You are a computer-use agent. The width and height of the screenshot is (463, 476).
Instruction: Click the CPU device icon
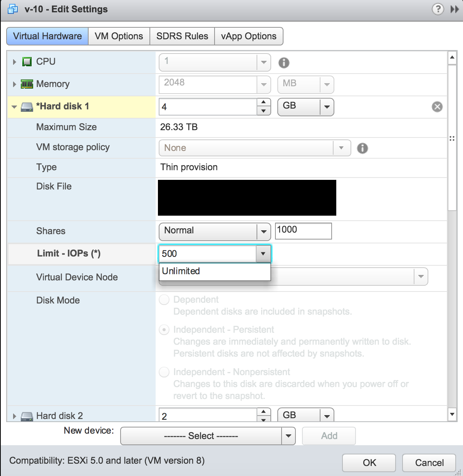click(26, 61)
